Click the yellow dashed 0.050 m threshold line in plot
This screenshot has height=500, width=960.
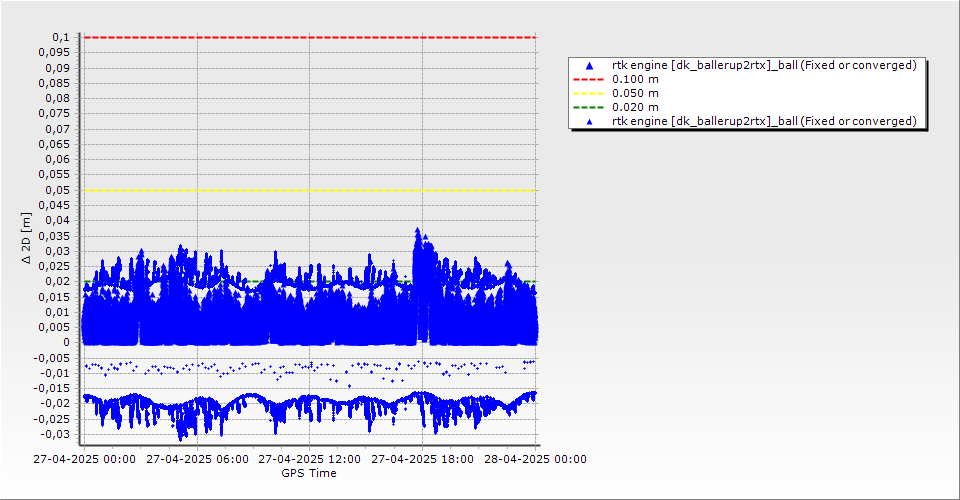click(310, 190)
